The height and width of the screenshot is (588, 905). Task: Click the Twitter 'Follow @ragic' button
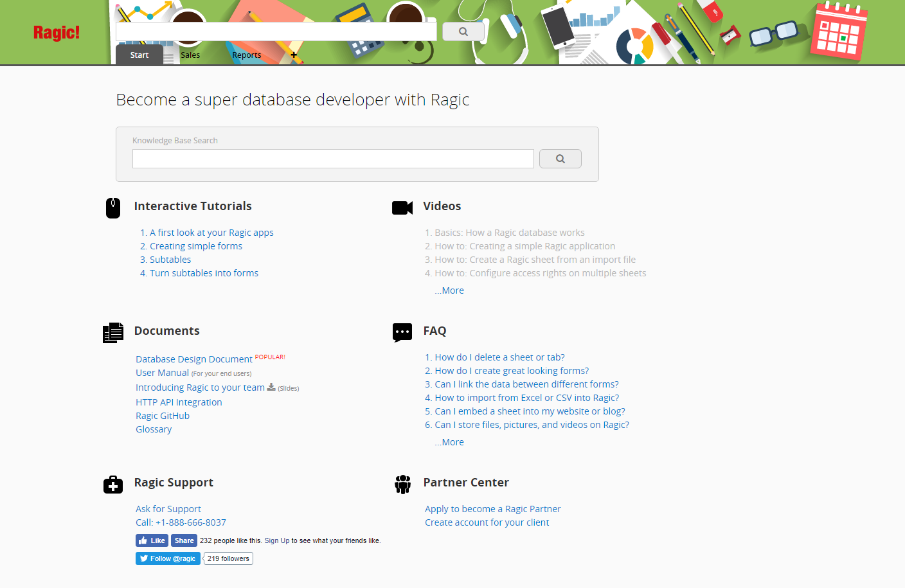pyautogui.click(x=168, y=558)
